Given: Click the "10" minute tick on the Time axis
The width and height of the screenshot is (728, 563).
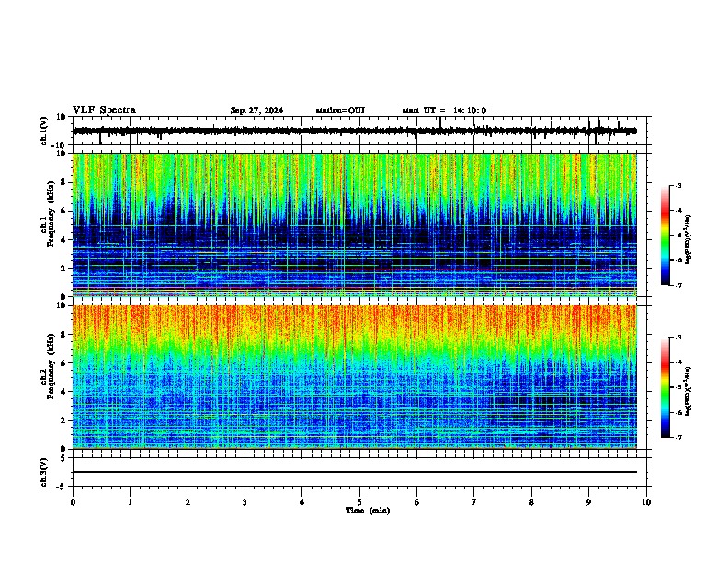Looking at the screenshot, I should click(646, 502).
